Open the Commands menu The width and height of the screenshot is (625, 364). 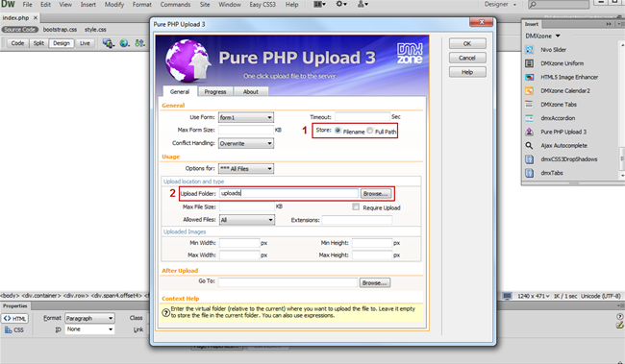[x=175, y=5]
